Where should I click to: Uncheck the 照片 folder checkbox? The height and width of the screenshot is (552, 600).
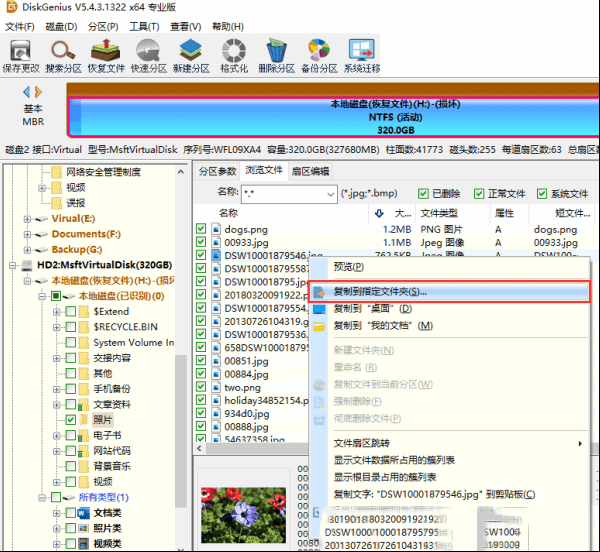[70, 420]
